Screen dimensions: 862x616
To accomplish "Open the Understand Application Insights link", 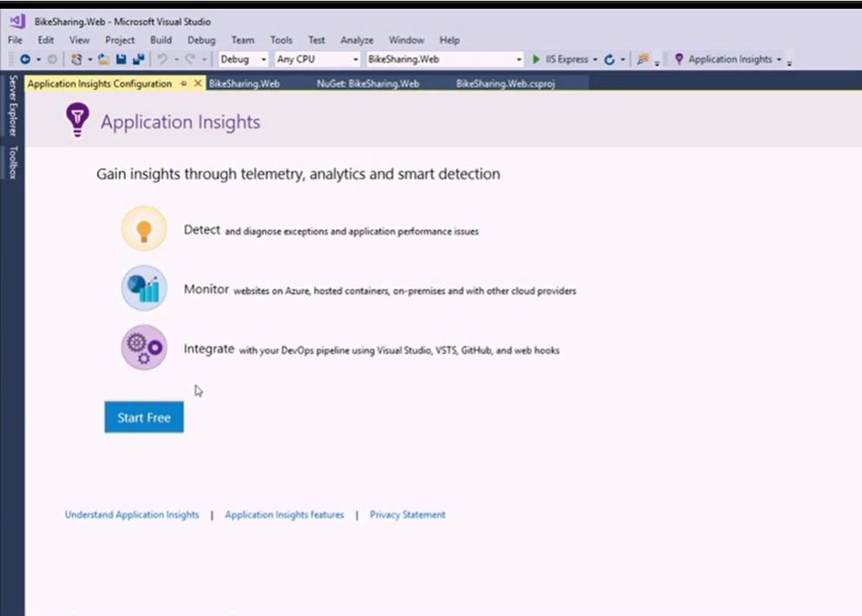I will pyautogui.click(x=132, y=514).
